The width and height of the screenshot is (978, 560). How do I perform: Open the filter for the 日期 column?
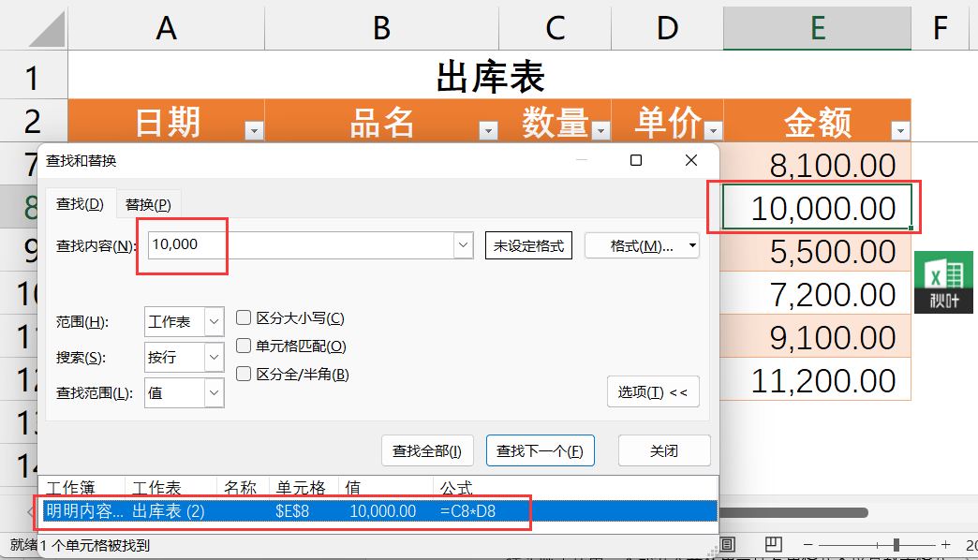253,129
